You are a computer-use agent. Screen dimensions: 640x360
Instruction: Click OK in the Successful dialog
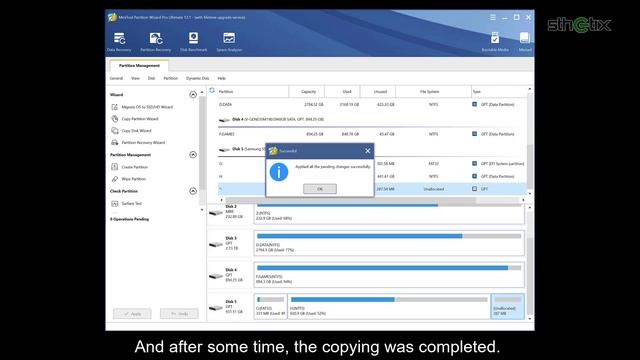(320, 189)
